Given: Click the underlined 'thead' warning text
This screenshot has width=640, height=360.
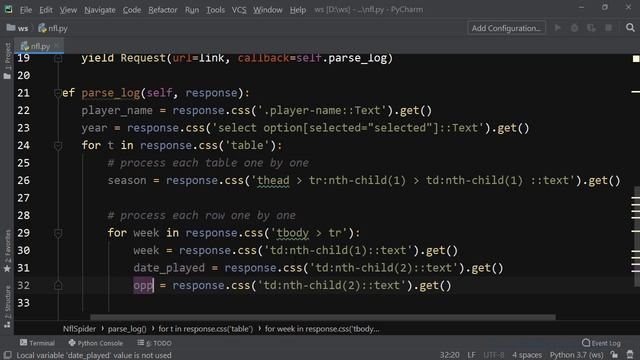Looking at the screenshot, I should [273, 180].
